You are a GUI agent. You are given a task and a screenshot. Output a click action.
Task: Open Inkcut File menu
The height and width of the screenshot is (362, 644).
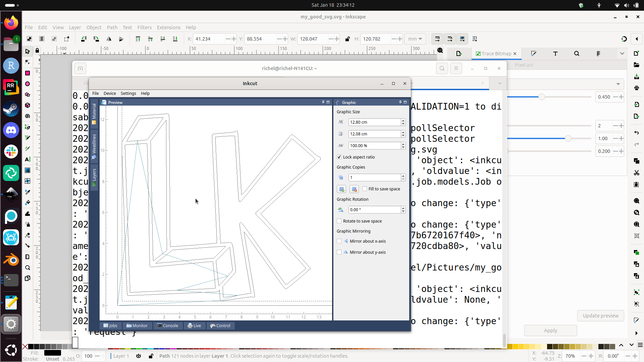pos(96,93)
